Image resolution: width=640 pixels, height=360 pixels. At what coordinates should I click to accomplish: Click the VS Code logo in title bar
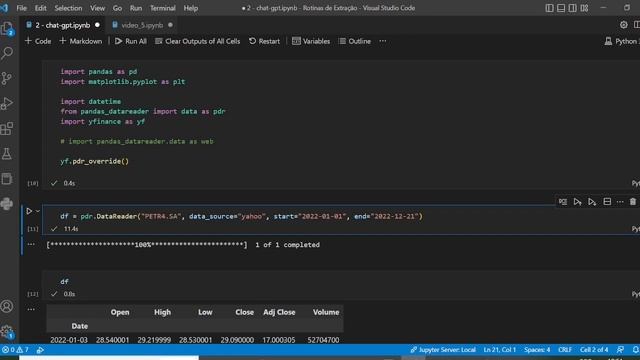coord(4,8)
